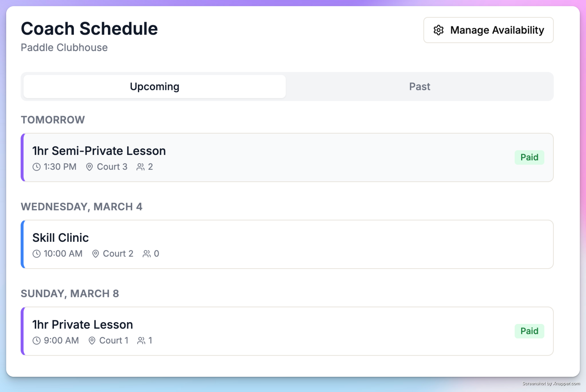Click the gear icon beside Manage Availability
Screen dimensions: 586x392
438,30
